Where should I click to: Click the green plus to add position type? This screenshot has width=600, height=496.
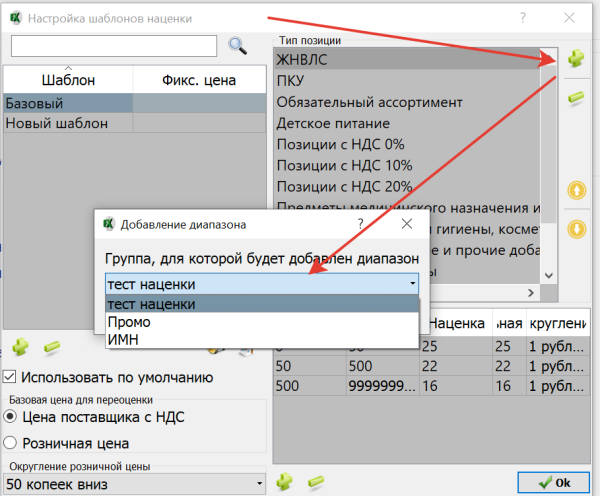(x=575, y=60)
